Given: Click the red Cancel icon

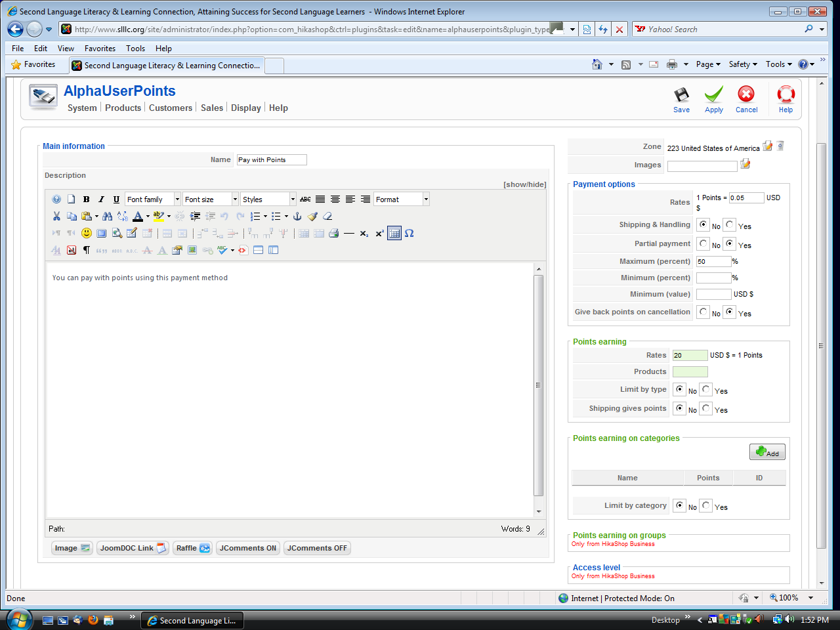Looking at the screenshot, I should tap(746, 94).
